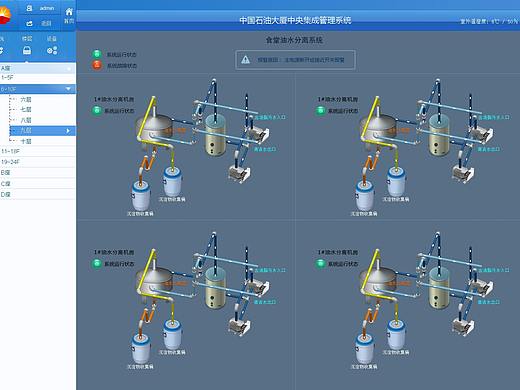Image resolution: width=520 pixels, height=390 pixels.
Task: Click the outdoor temperature and humidity readout
Action: (489, 21)
